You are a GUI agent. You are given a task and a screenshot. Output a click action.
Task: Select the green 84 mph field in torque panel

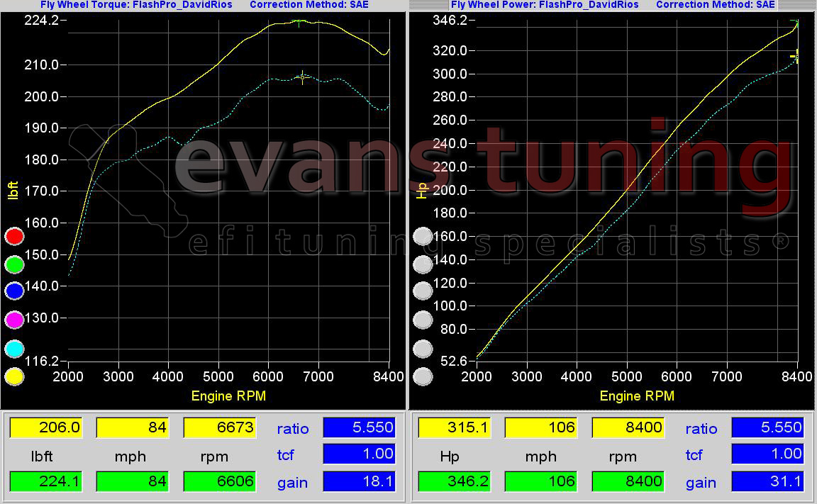[133, 481]
